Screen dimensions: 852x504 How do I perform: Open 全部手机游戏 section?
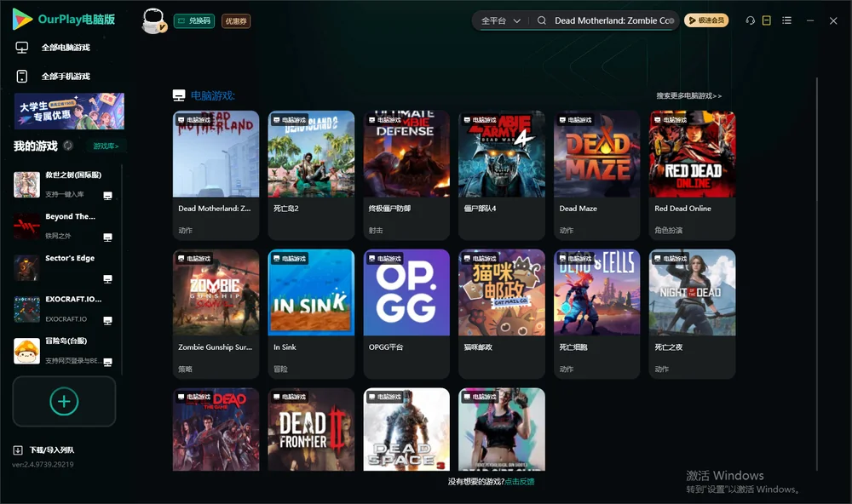click(x=66, y=77)
